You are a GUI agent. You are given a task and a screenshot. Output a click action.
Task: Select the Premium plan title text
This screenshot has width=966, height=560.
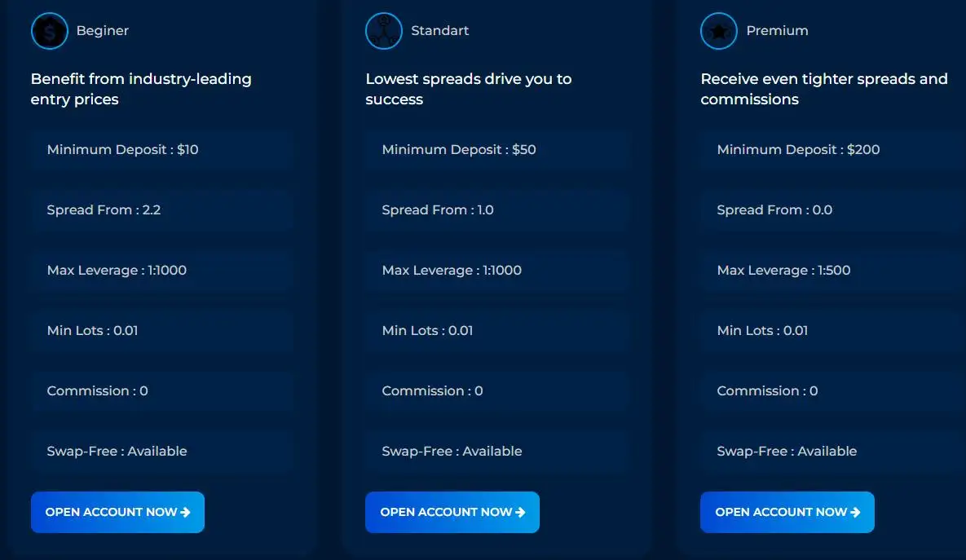(777, 31)
